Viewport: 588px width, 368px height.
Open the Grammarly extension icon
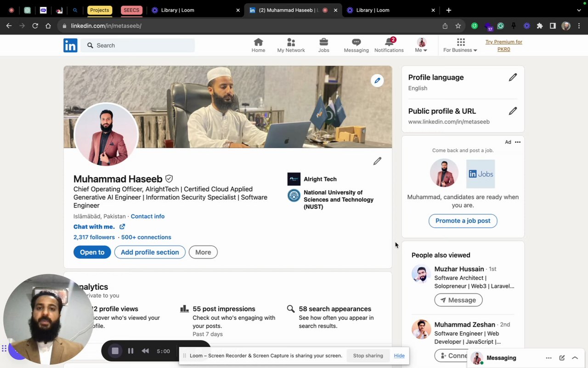click(501, 26)
